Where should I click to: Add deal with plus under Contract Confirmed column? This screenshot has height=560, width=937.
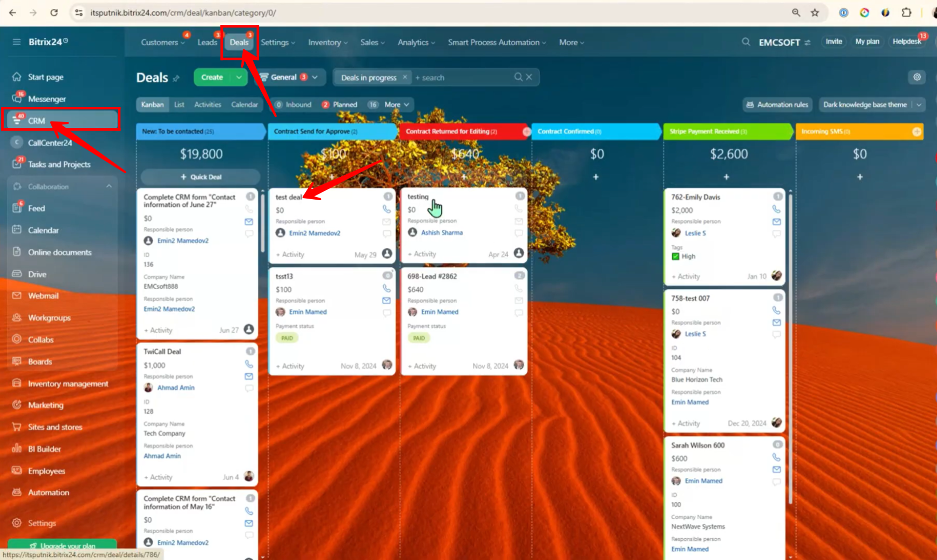(x=596, y=177)
